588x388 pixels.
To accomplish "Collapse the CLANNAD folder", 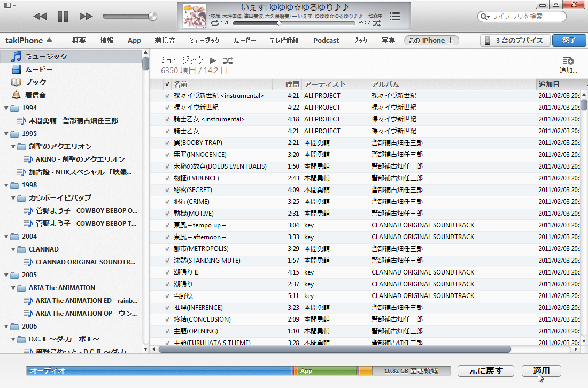I will [13, 249].
